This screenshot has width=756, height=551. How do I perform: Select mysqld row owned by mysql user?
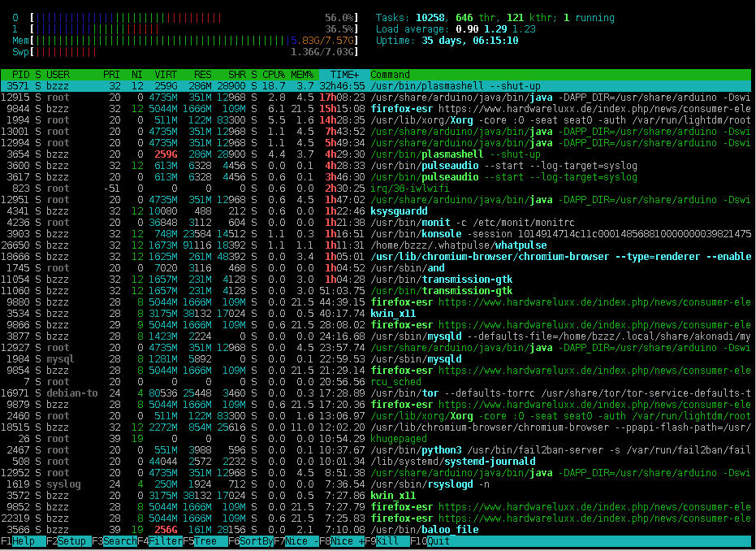point(376,359)
